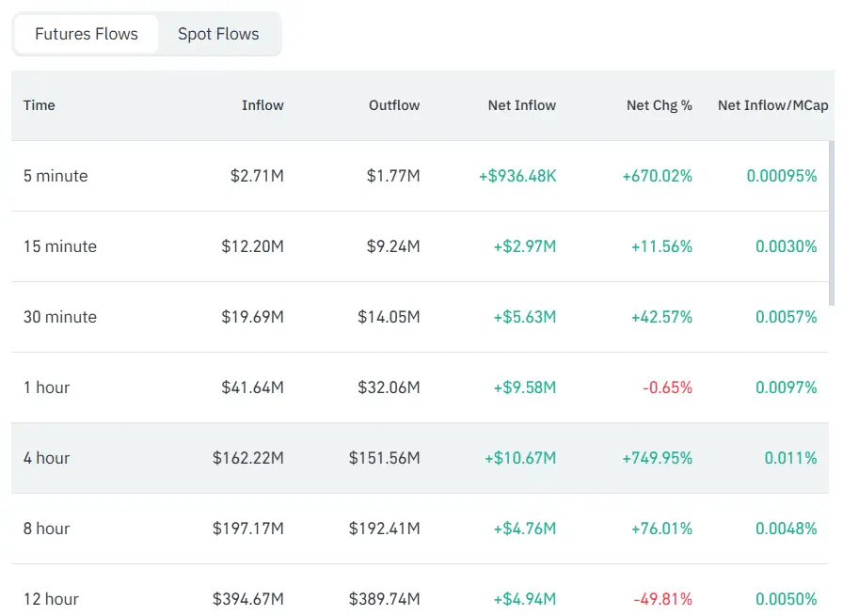Click the Net Inflow/MCap header

(772, 105)
